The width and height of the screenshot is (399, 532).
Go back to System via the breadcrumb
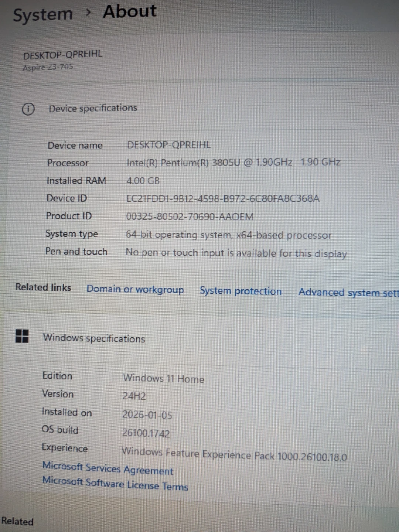coord(43,15)
